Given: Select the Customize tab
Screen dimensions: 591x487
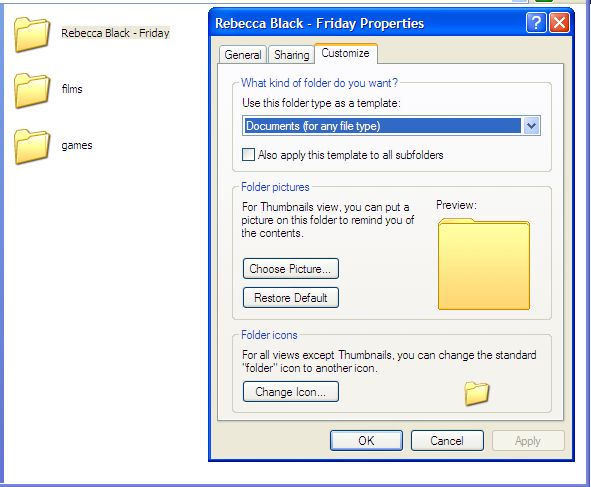Looking at the screenshot, I should 346,54.
